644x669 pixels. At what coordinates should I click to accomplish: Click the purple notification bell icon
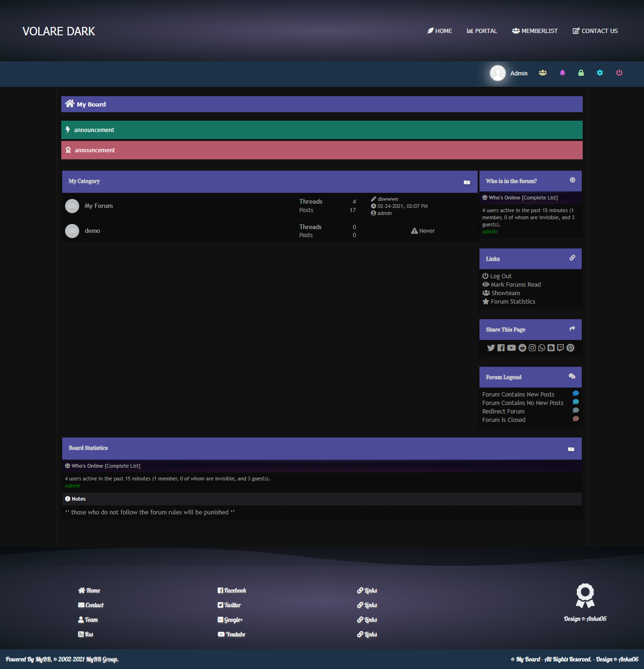(562, 73)
